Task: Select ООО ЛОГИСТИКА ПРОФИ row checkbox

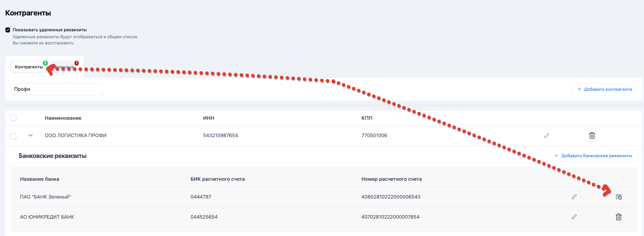Action: 13,136
